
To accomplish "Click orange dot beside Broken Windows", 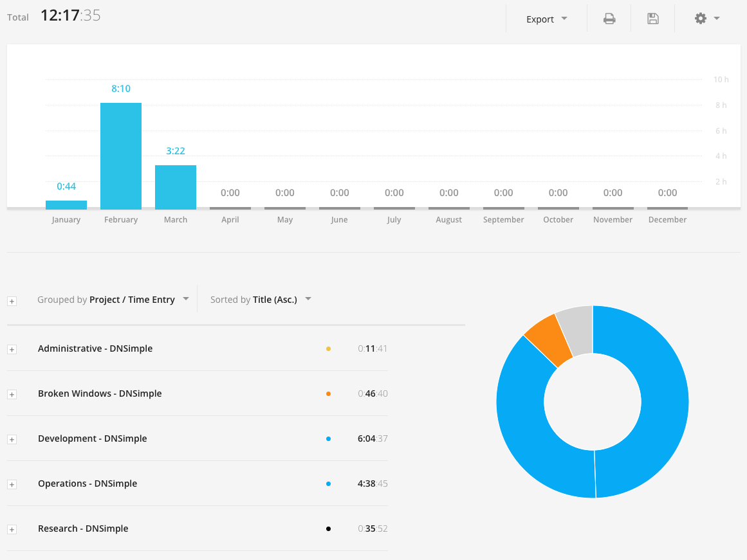I will [x=328, y=394].
